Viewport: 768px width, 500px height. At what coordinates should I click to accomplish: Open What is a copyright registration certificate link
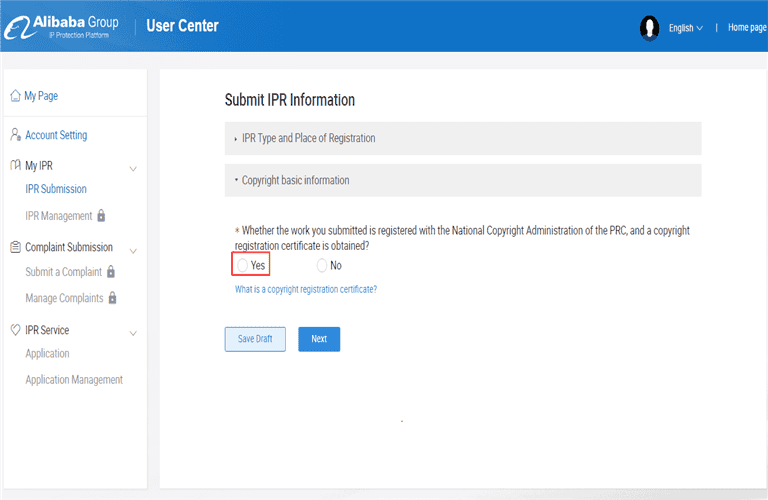pos(306,289)
